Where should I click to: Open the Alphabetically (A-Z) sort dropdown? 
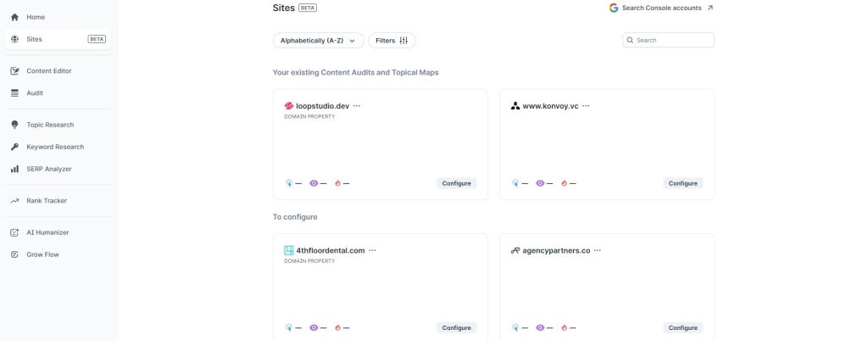click(x=318, y=41)
